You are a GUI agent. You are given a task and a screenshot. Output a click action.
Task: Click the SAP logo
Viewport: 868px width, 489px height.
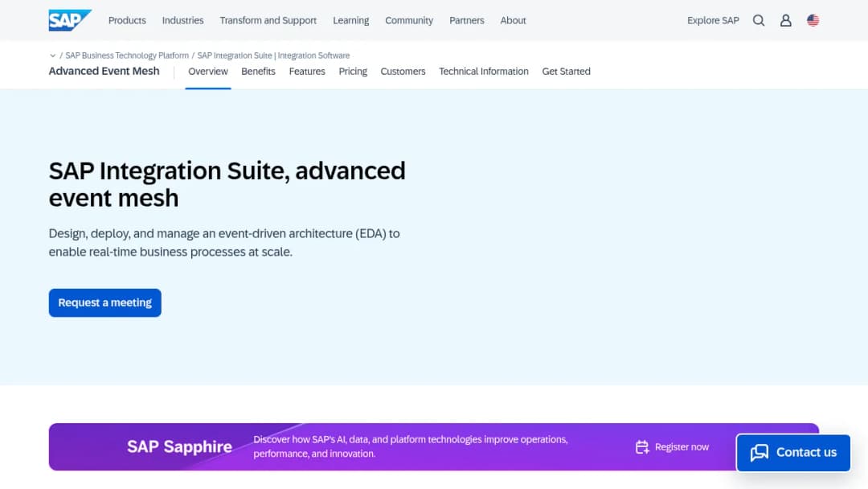tap(70, 20)
